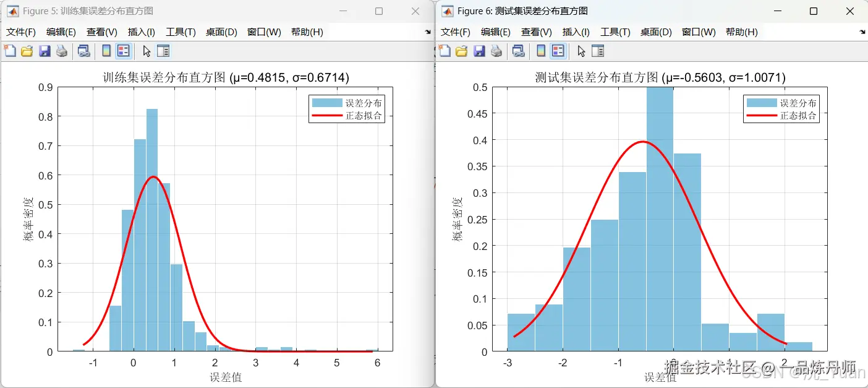The image size is (868, 388).
Task: Click dock arrow at right of Figure 6 menu bar
Action: tap(862, 32)
